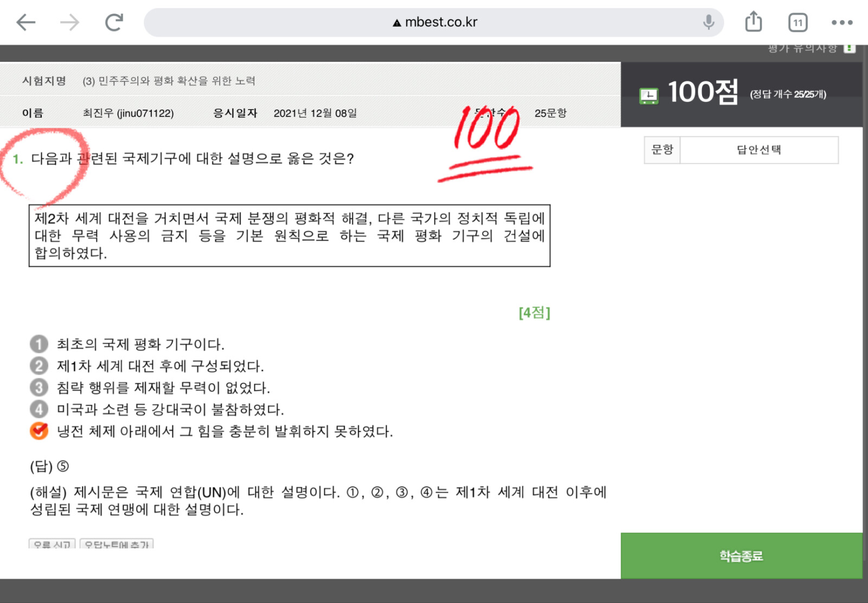Screen dimensions: 868x603
Task: Click the 답안선택 column header
Action: (759, 150)
